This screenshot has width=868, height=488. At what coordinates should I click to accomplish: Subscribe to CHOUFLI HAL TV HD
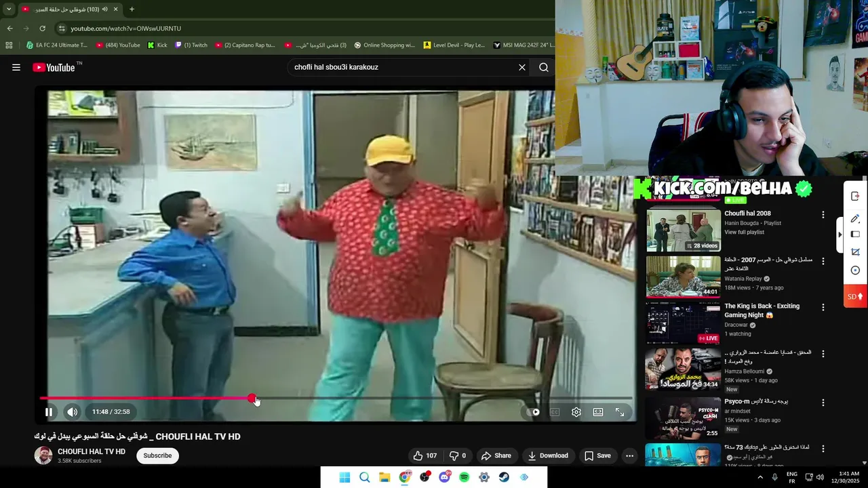[157, 455]
